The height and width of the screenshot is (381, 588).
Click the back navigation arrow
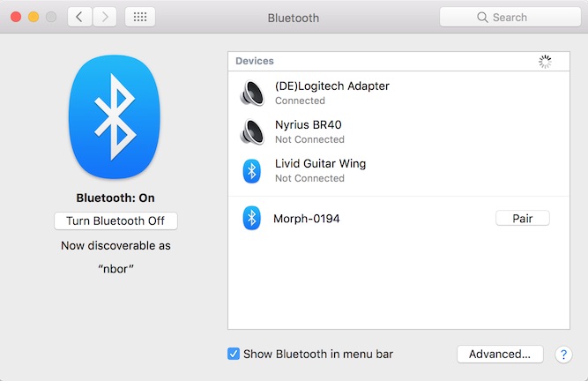(79, 17)
